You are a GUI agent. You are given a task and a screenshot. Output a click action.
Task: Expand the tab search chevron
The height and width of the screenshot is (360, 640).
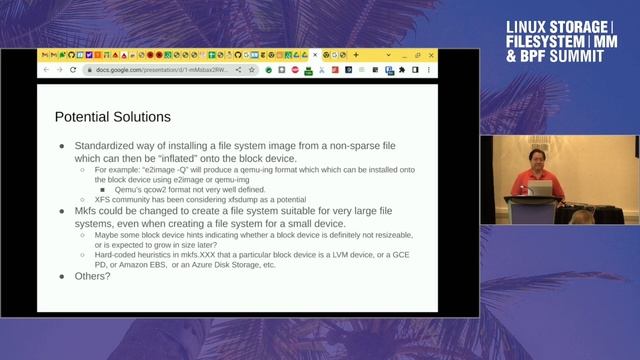click(x=388, y=55)
